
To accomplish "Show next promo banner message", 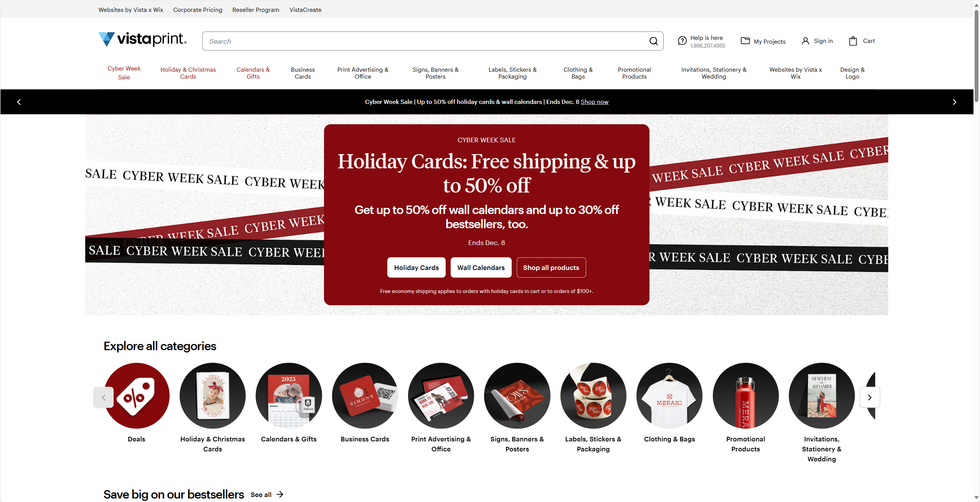I will pyautogui.click(x=954, y=102).
